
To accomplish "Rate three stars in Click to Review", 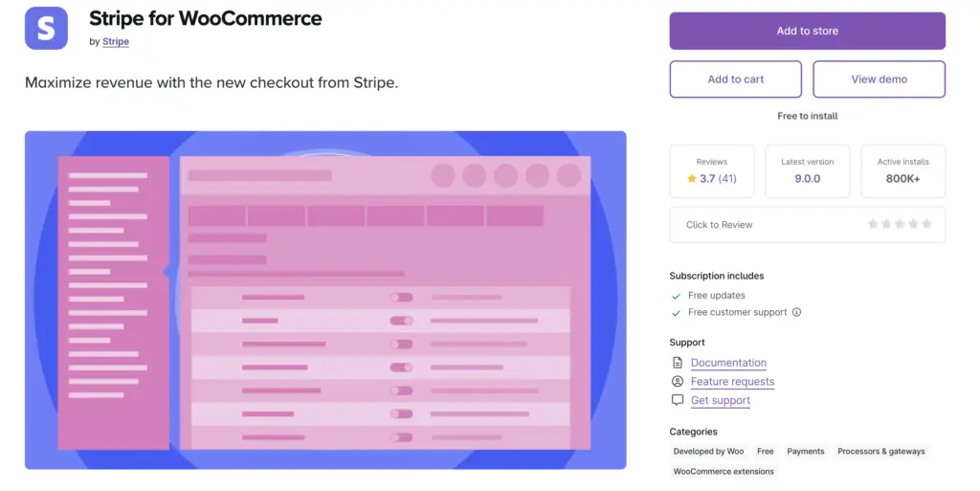I will click(900, 224).
